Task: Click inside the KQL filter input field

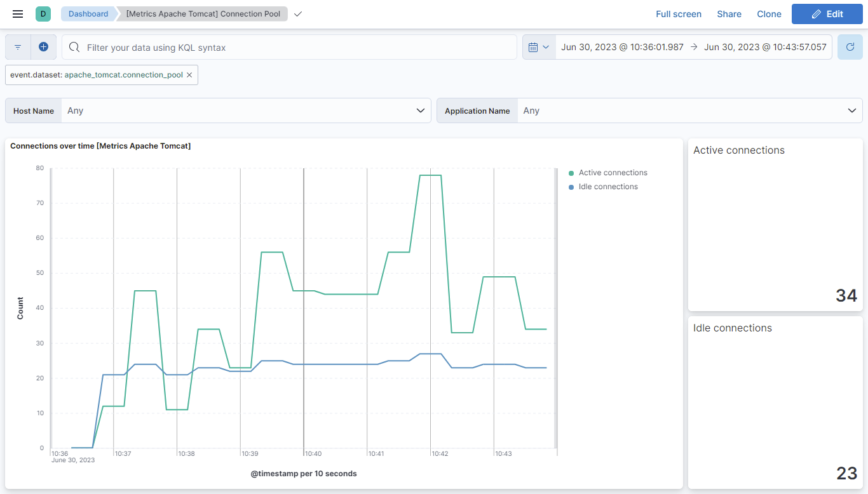Action: coord(286,46)
